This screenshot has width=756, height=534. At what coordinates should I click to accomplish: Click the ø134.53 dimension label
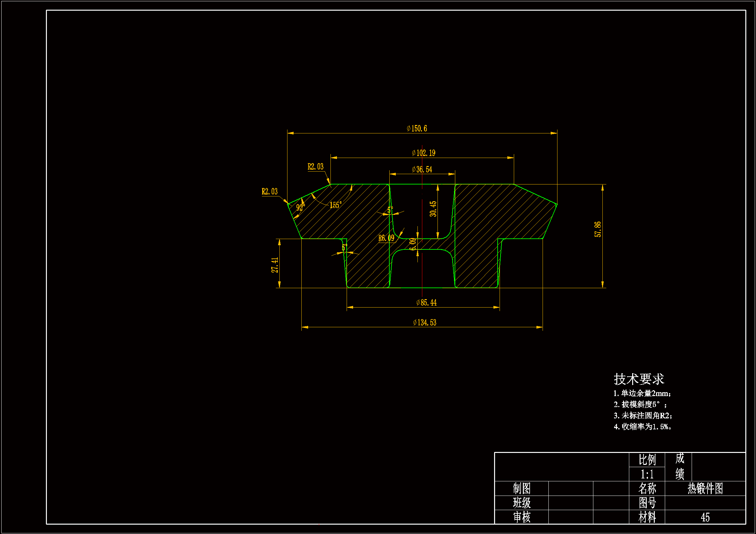click(425, 323)
